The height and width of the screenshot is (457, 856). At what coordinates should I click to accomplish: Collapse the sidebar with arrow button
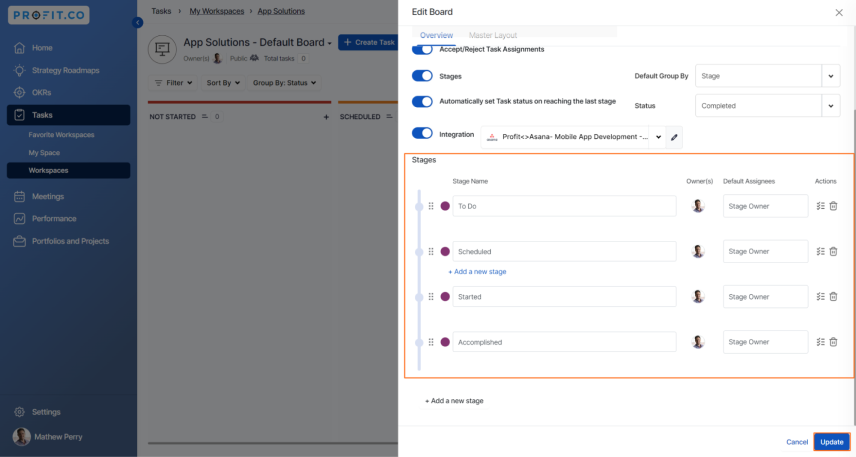click(138, 22)
